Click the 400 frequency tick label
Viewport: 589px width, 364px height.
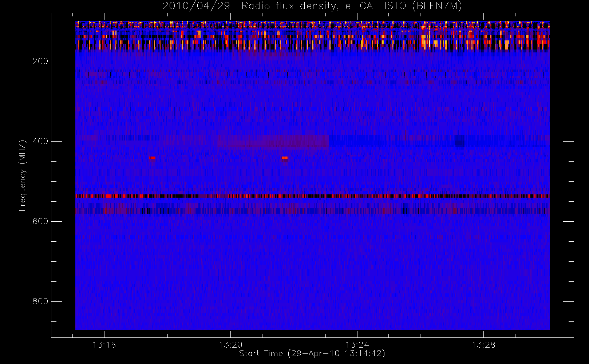tap(40, 141)
